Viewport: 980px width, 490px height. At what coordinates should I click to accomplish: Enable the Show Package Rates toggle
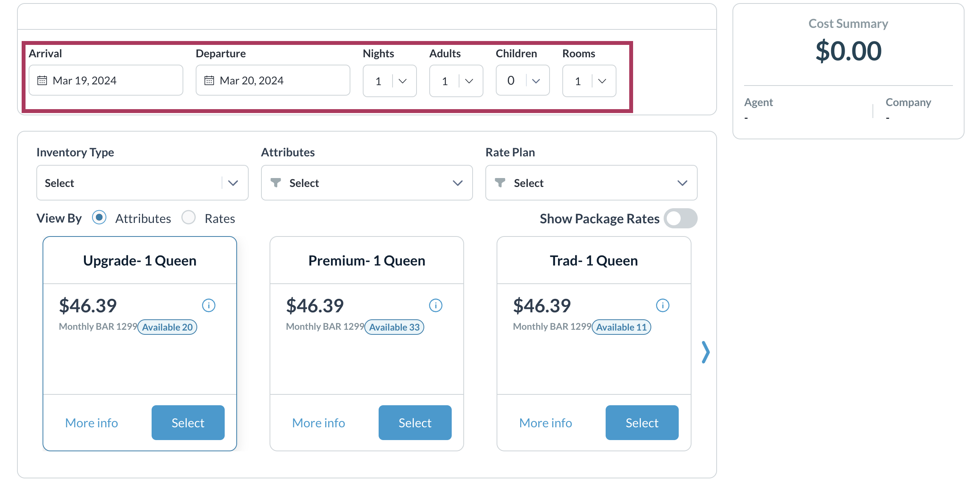(681, 218)
